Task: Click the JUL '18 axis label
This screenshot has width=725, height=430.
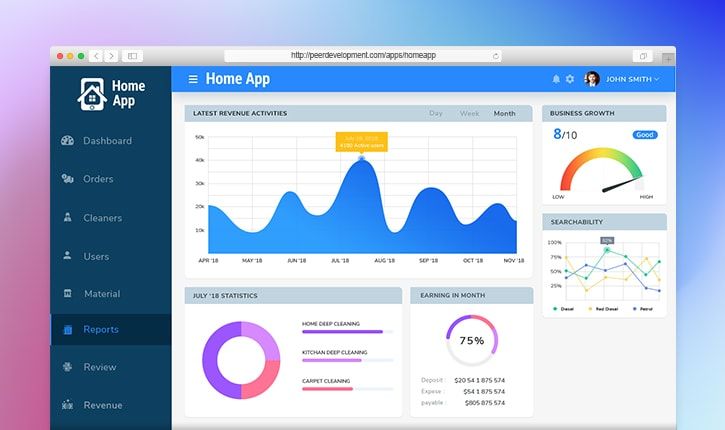Action: pos(340,261)
